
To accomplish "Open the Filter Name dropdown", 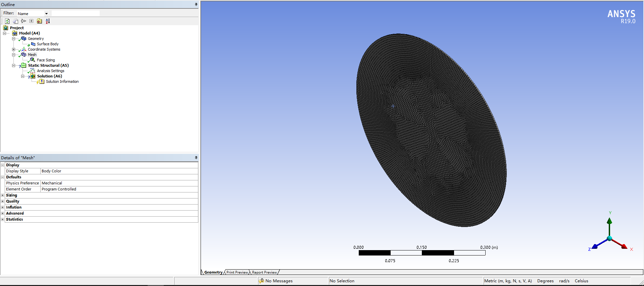I will (46, 14).
